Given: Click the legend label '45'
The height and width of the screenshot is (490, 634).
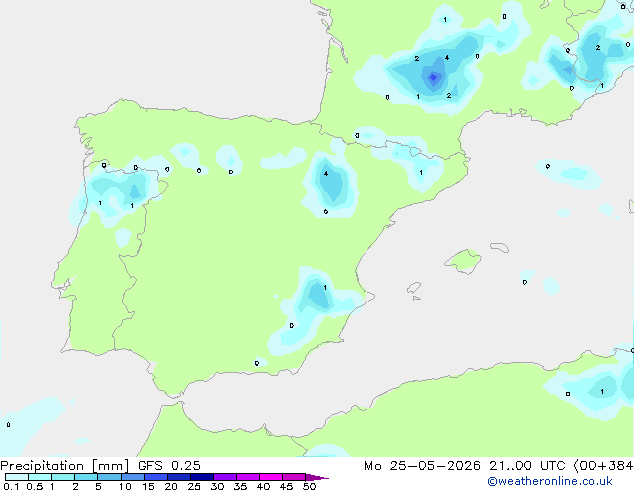Looking at the screenshot, I should [287, 486].
